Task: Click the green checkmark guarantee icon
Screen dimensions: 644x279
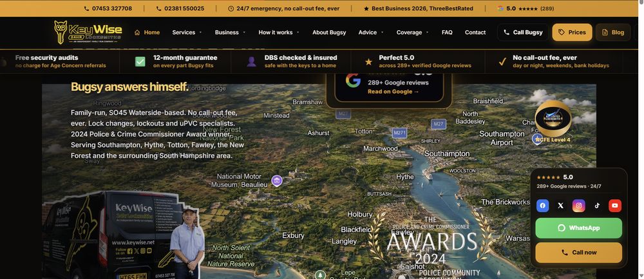Action: click(x=140, y=62)
